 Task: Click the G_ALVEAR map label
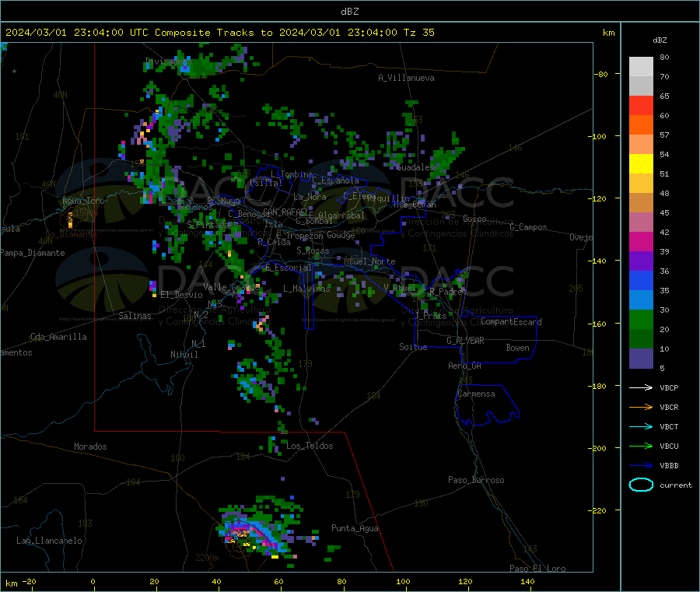click(x=465, y=341)
